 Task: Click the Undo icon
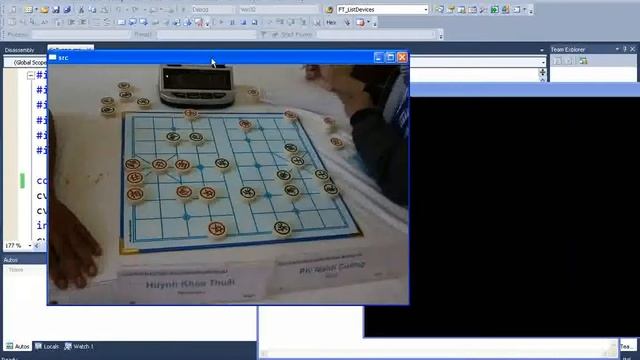[x=118, y=9]
